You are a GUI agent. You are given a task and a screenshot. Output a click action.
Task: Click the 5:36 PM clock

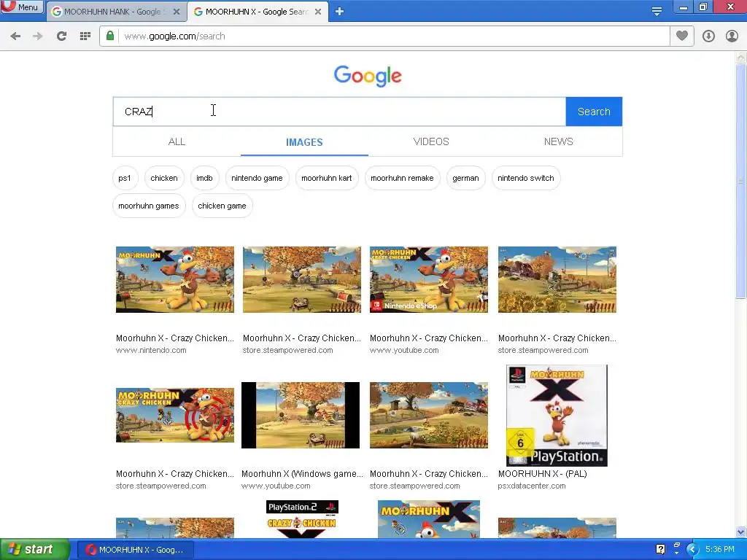pyautogui.click(x=720, y=550)
